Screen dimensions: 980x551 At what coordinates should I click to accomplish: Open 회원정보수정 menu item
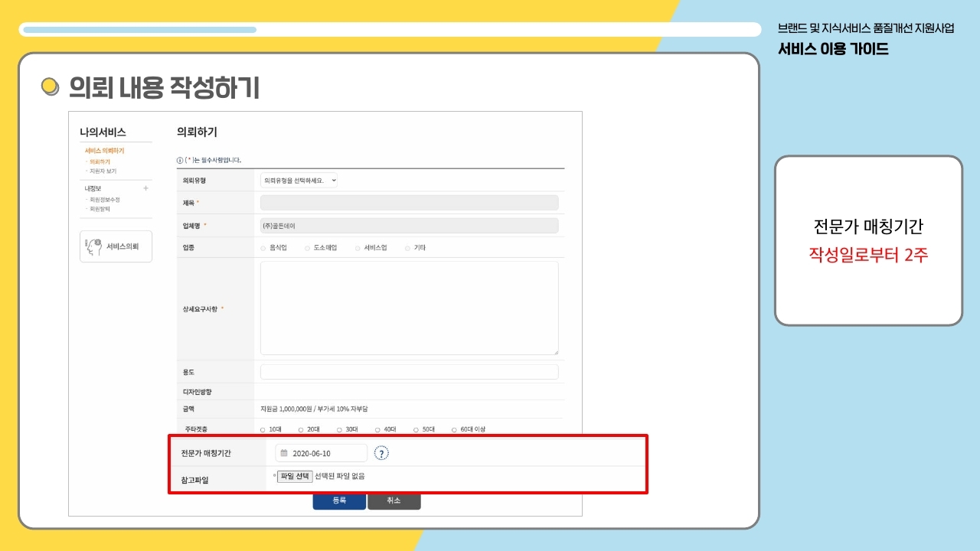(x=104, y=199)
